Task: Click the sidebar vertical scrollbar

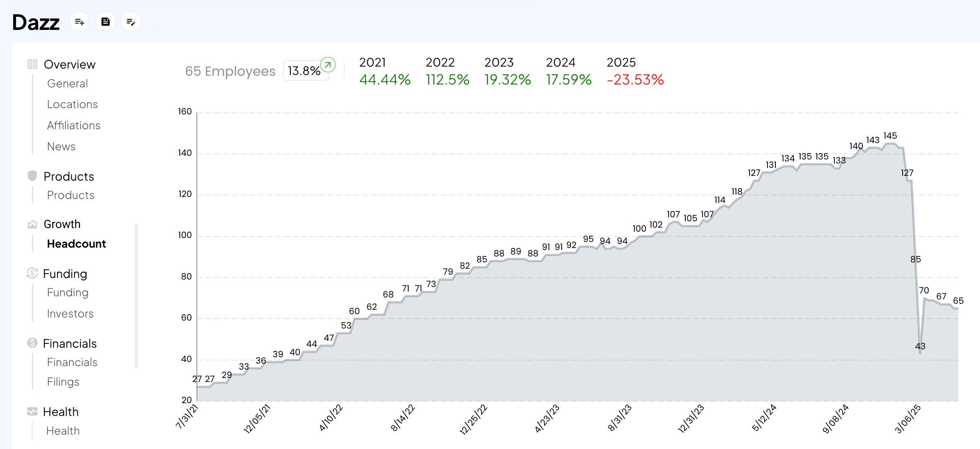Action: pos(136,296)
